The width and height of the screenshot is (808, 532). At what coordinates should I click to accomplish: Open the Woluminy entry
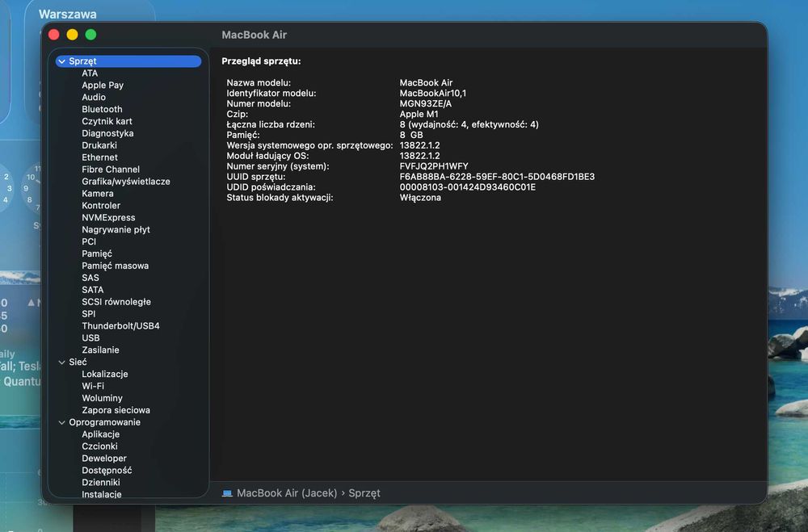pyautogui.click(x=102, y=398)
